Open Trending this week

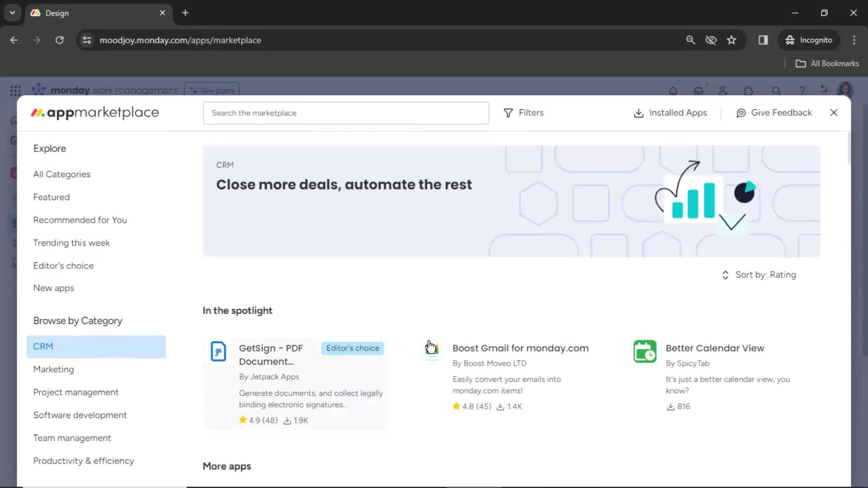[x=71, y=243]
